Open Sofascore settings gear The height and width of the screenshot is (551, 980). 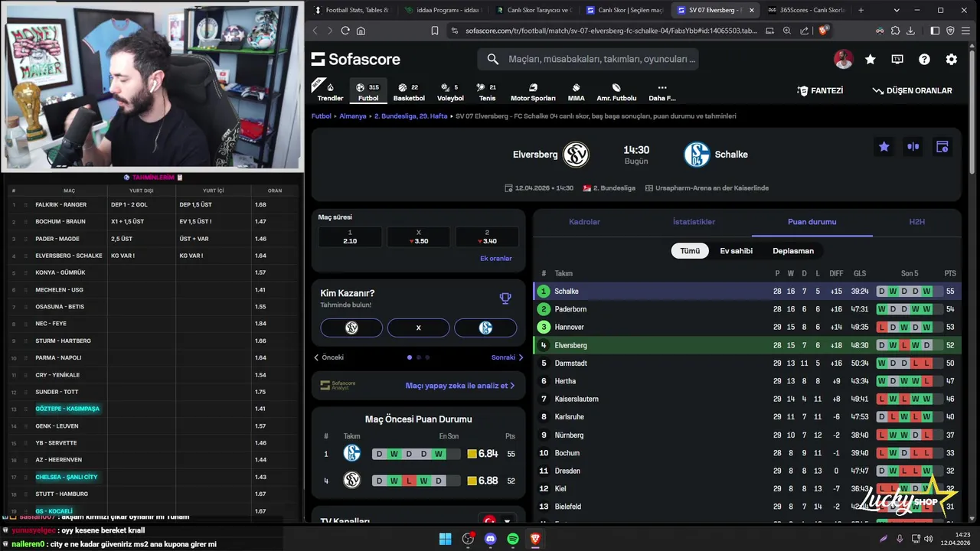(951, 59)
